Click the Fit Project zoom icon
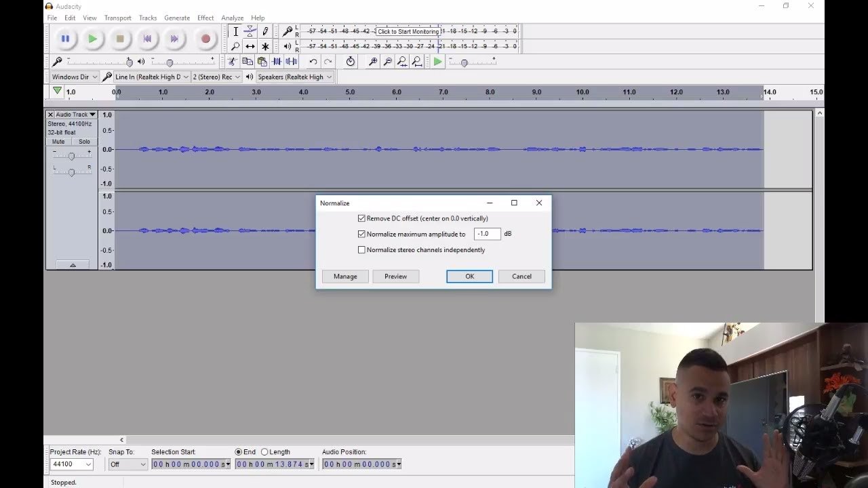The image size is (868, 488). click(x=417, y=62)
